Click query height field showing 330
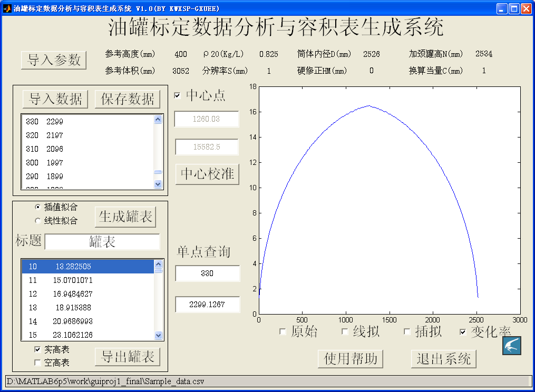535x392 pixels. [x=208, y=273]
